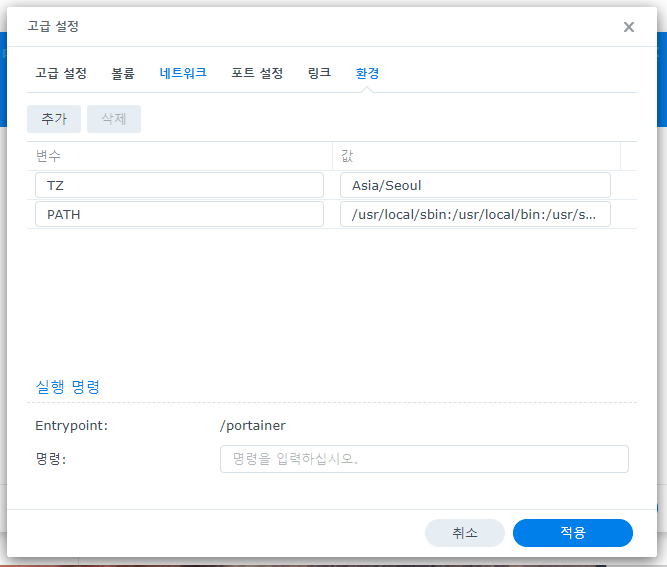The image size is (667, 567).
Task: Apply settings with the 적용 button
Action: click(573, 533)
